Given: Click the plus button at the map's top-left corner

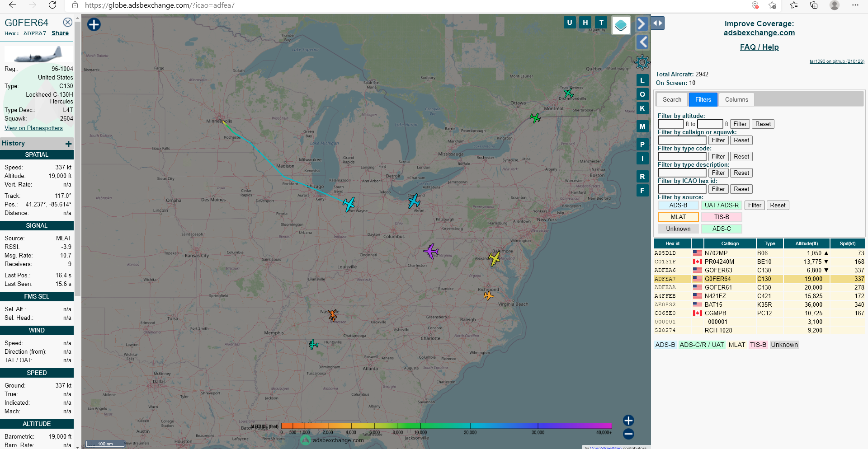Looking at the screenshot, I should pyautogui.click(x=94, y=24).
